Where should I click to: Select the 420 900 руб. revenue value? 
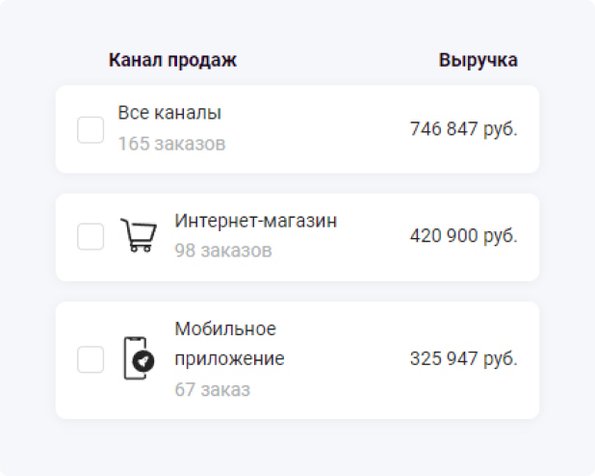464,236
